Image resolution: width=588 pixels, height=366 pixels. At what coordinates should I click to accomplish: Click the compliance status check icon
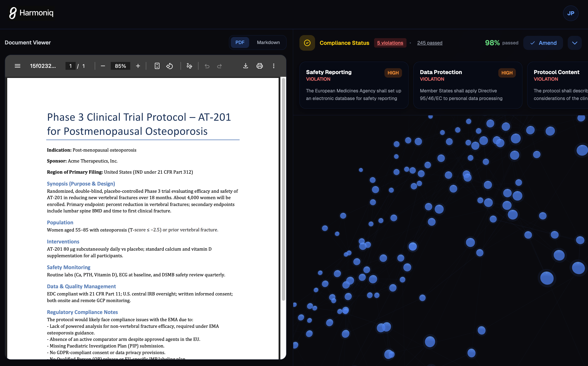307,43
